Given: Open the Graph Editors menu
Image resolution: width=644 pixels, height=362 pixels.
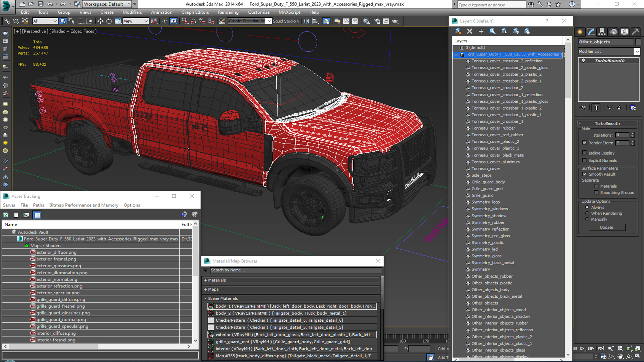Looking at the screenshot, I should (195, 12).
